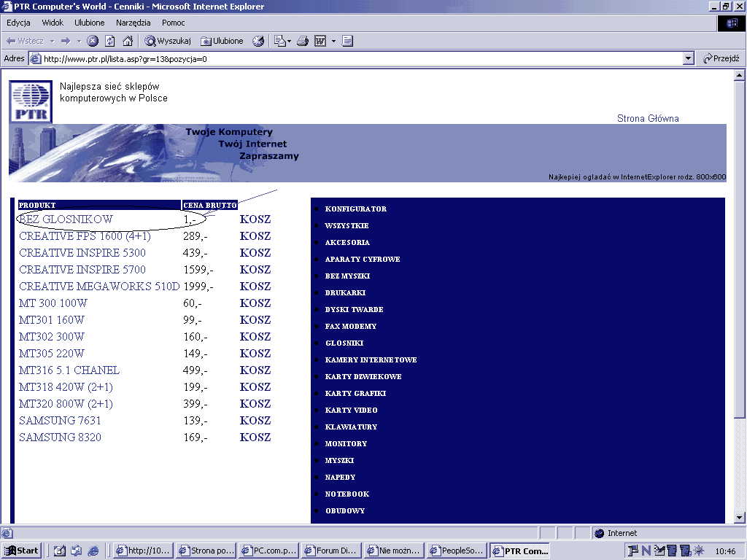This screenshot has height=560, width=747.
Task: Open the Mail button dropdown arrow
Action: [x=289, y=42]
